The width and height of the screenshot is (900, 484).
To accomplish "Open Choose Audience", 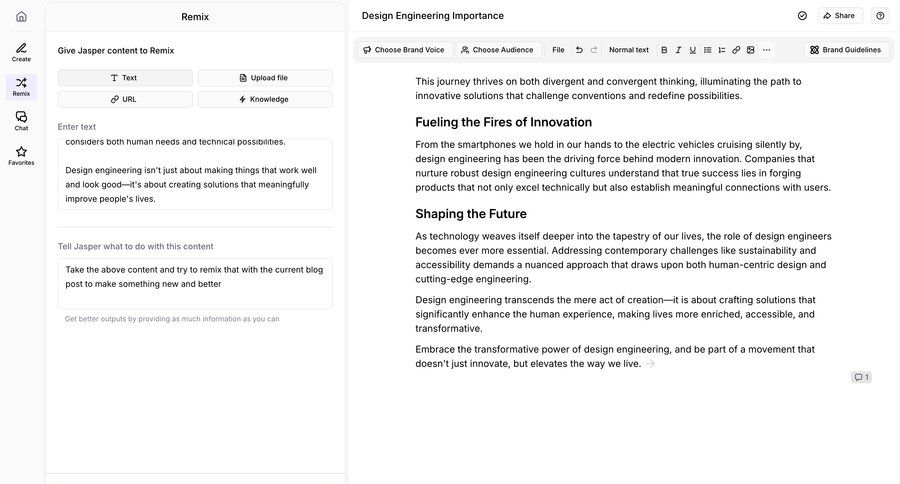I will pos(497,50).
